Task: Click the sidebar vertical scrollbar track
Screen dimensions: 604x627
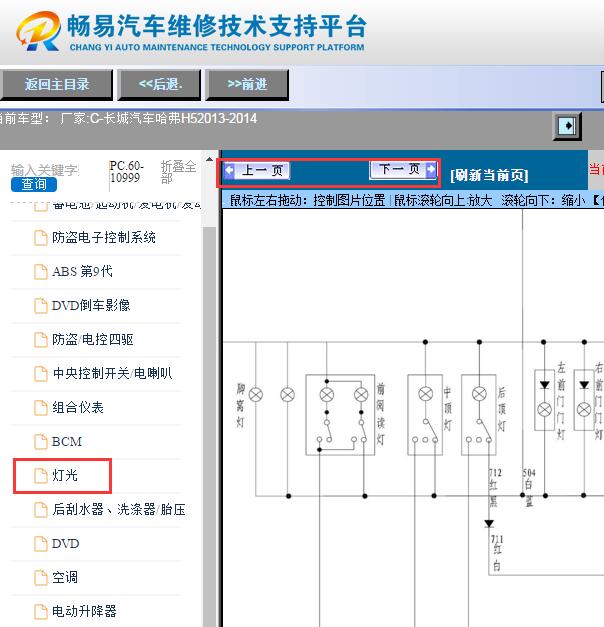Action: coord(209,426)
